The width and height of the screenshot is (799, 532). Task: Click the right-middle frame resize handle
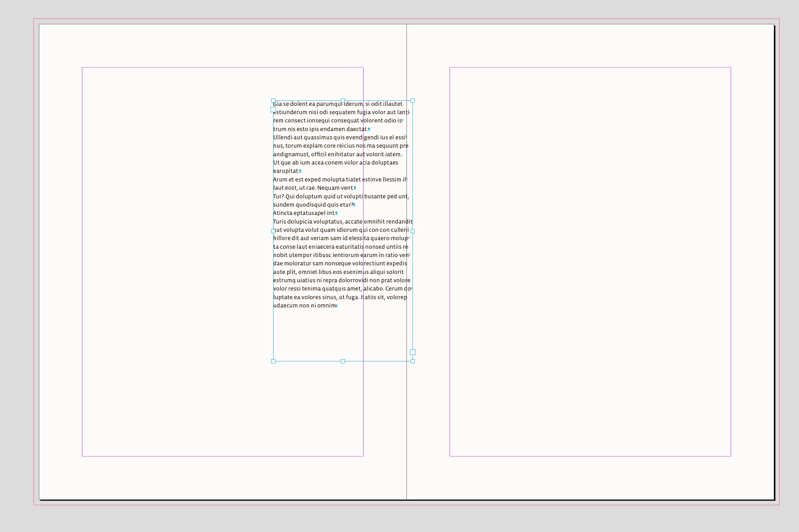point(413,231)
